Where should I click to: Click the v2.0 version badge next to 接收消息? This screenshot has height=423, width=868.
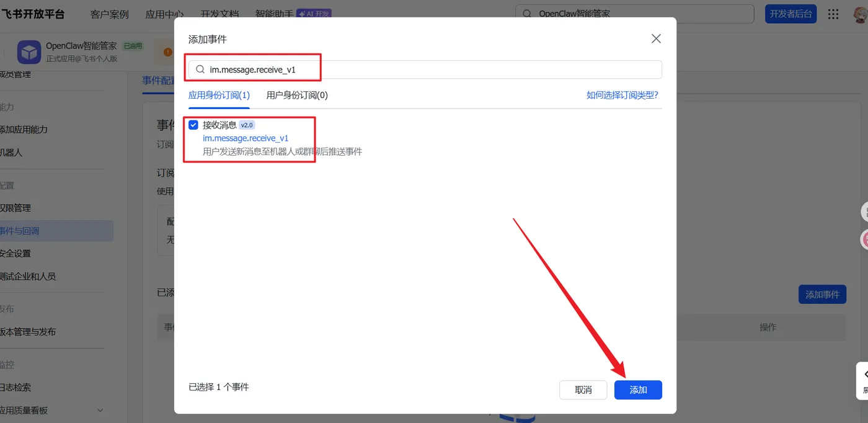tap(247, 125)
